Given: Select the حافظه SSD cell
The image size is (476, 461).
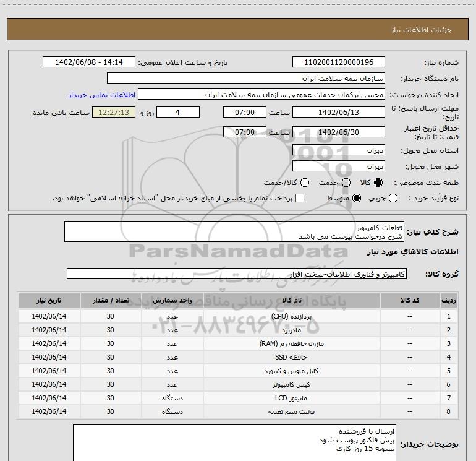Looking at the screenshot, I should 291,357.
